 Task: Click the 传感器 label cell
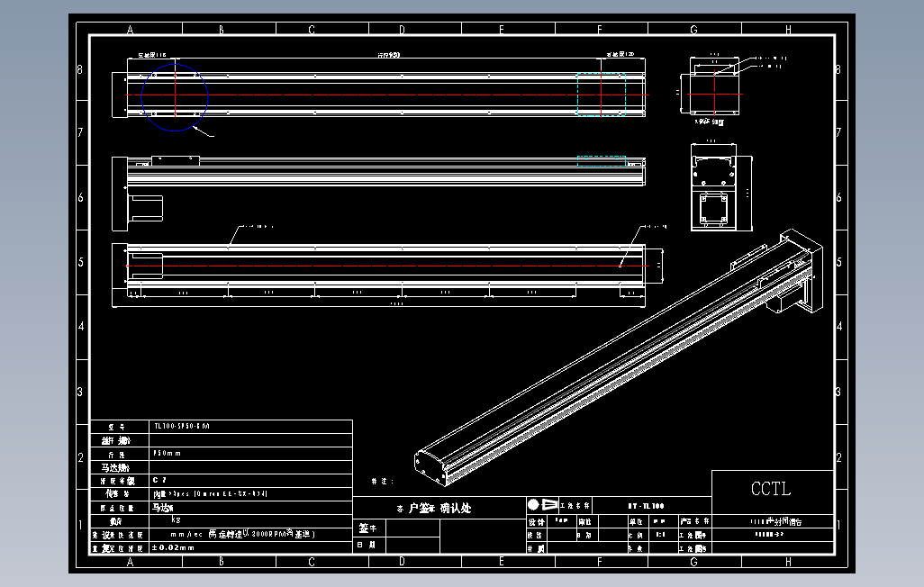tap(120, 494)
